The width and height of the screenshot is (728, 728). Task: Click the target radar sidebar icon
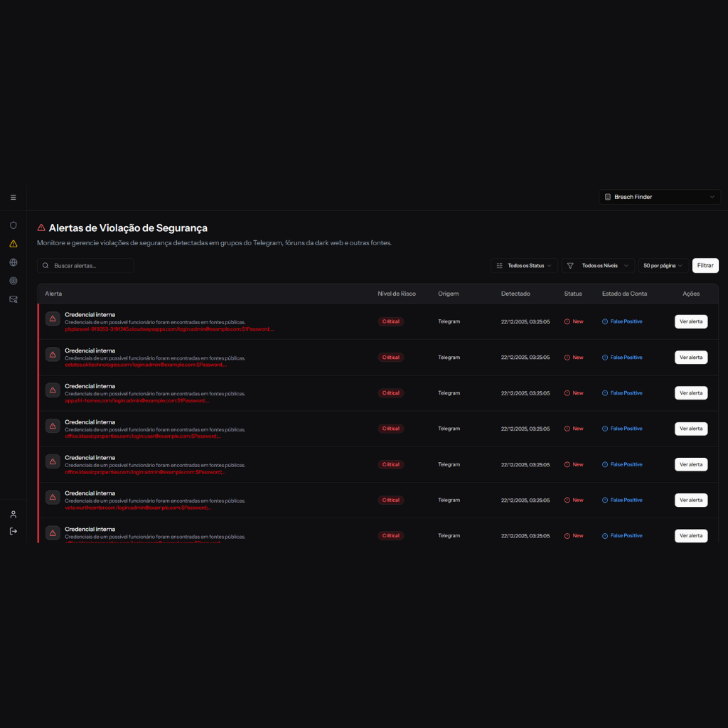(x=13, y=281)
